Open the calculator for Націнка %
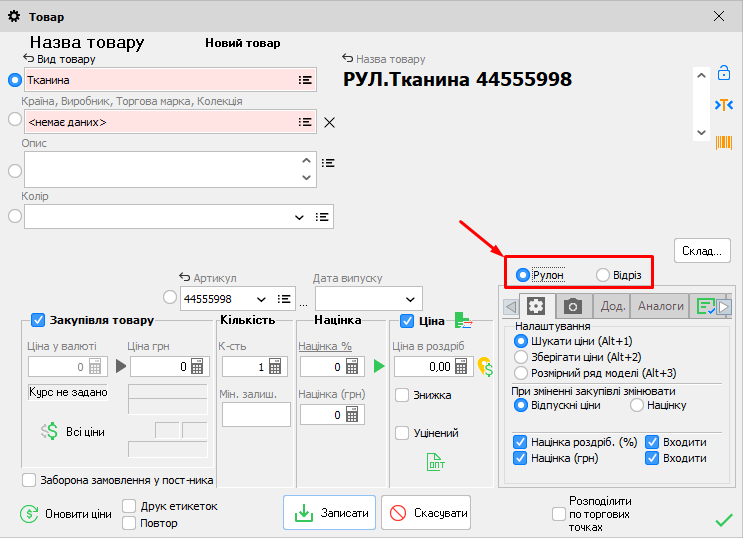 click(x=351, y=367)
